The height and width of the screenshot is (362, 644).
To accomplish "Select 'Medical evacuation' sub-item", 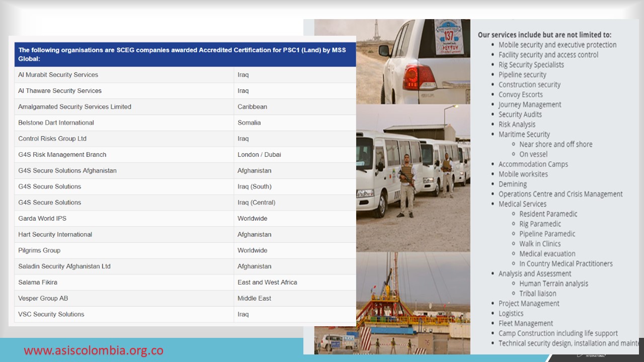I will (x=547, y=254).
